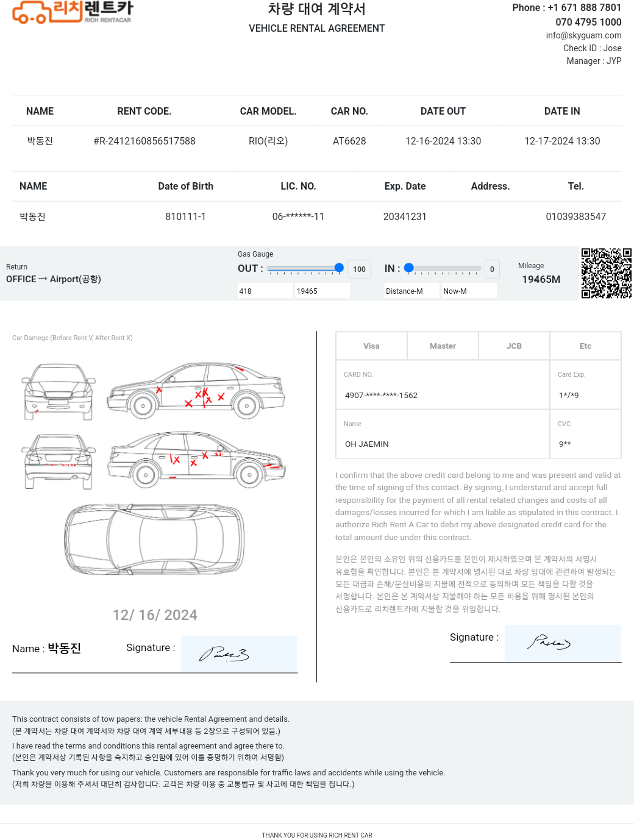The image size is (634, 840).
Task: Click the info@skyguam.com email address
Action: point(583,35)
